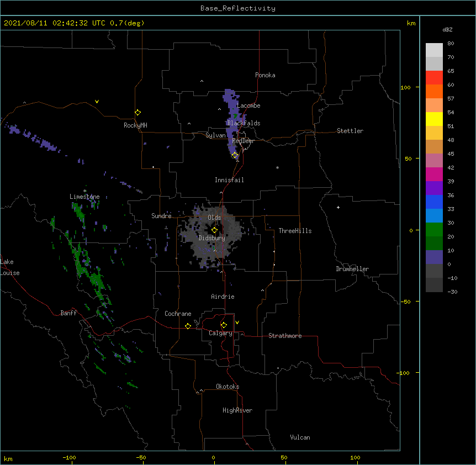Select the slate purple 0-10 dBZ swatch
The width and height of the screenshot is (476, 465).
434,257
